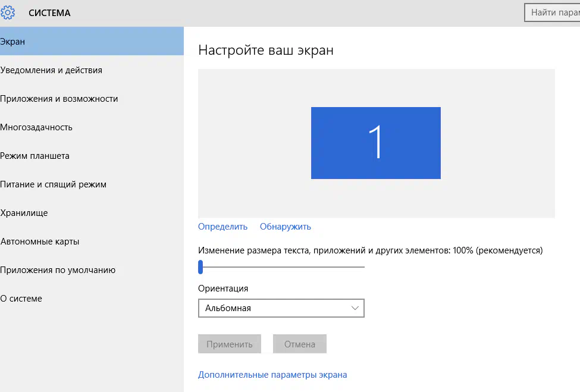Open Приложения по умолчанию

(x=92, y=270)
